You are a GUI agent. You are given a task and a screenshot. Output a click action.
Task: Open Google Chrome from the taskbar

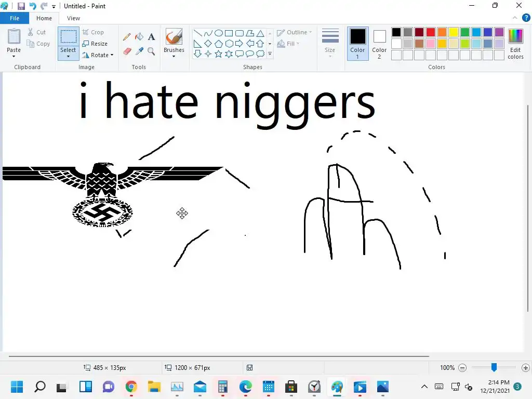click(x=131, y=387)
